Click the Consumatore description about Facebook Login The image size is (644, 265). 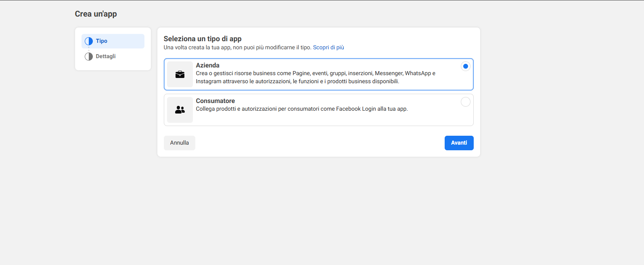[301, 109]
